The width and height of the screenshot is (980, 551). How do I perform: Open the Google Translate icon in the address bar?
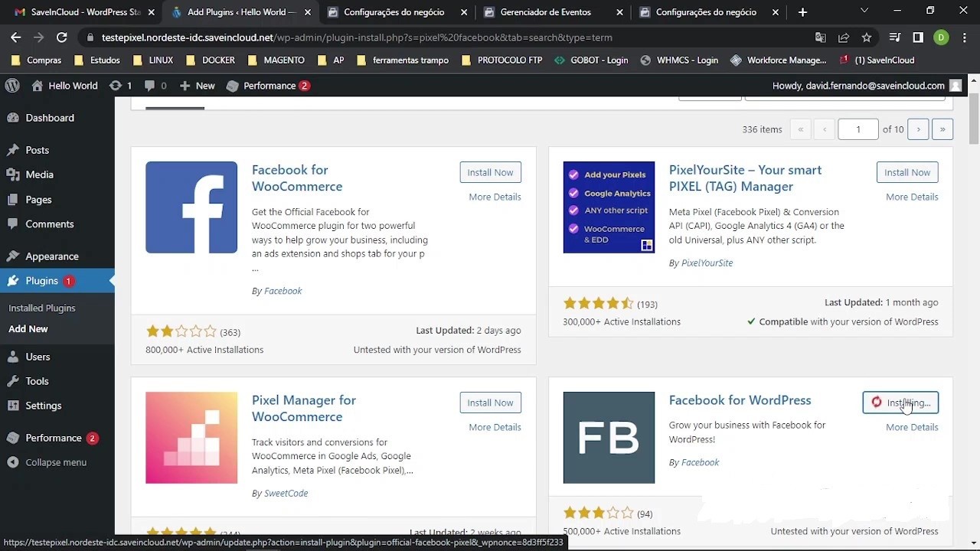point(820,37)
